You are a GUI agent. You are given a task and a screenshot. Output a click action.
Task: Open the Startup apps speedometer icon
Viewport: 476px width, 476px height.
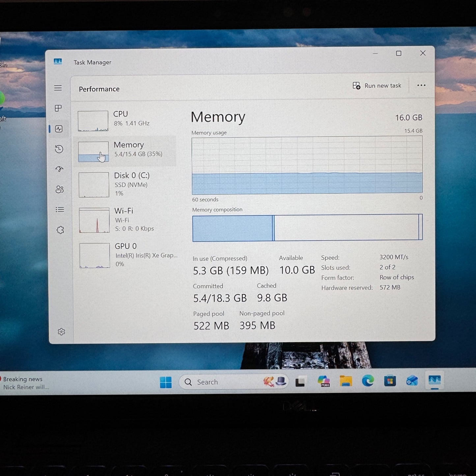click(59, 169)
